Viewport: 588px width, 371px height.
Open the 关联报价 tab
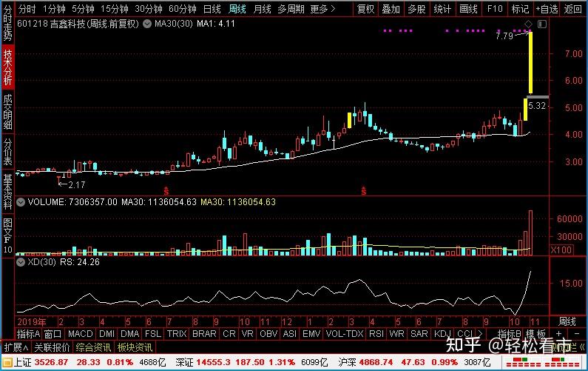(x=52, y=347)
